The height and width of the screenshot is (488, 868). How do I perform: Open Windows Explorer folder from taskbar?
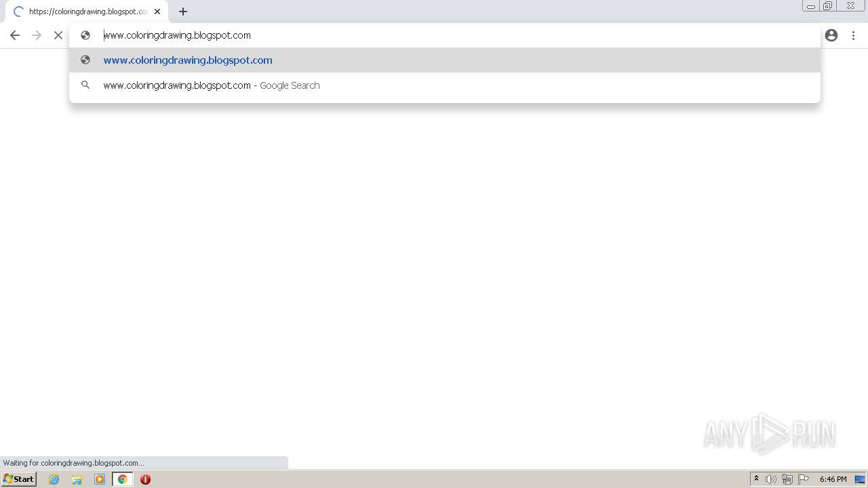tap(77, 479)
